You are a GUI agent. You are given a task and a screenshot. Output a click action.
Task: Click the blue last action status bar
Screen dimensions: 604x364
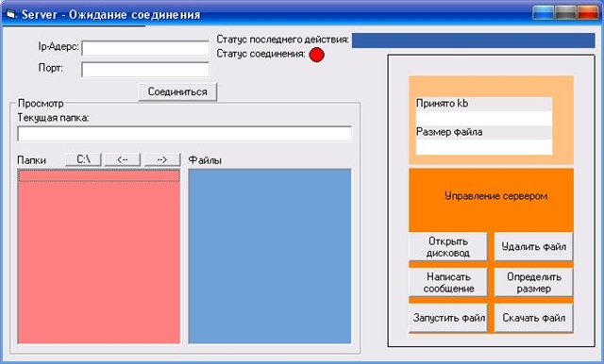point(474,41)
